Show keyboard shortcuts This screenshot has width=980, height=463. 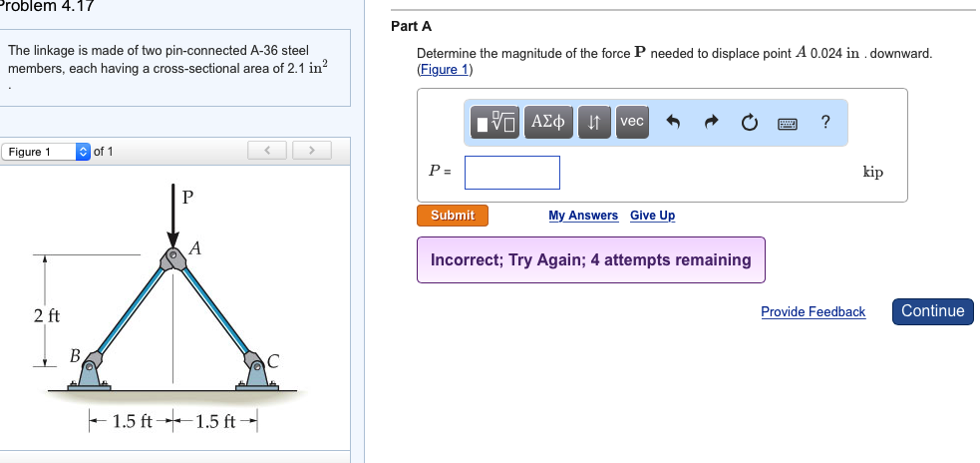pyautogui.click(x=787, y=122)
